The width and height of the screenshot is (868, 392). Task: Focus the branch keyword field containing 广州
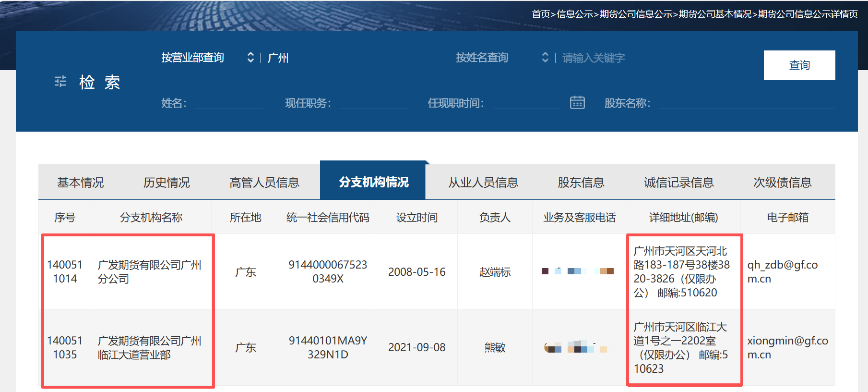[x=351, y=58]
